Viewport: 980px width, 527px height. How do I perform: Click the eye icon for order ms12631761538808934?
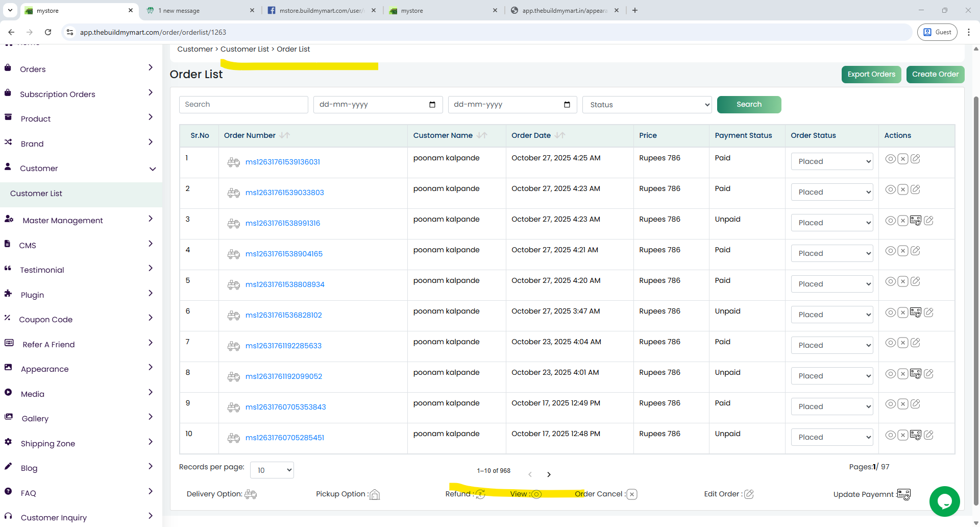(890, 281)
